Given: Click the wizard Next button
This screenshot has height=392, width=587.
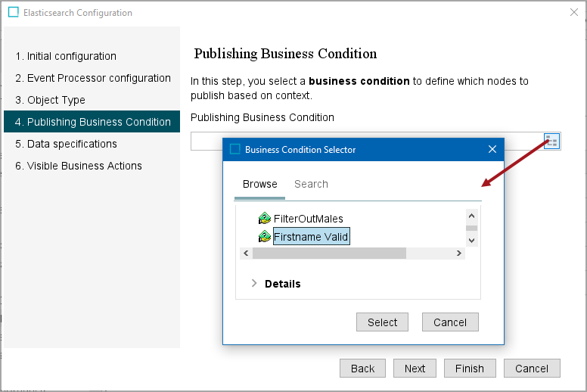Looking at the screenshot, I should pos(415,369).
